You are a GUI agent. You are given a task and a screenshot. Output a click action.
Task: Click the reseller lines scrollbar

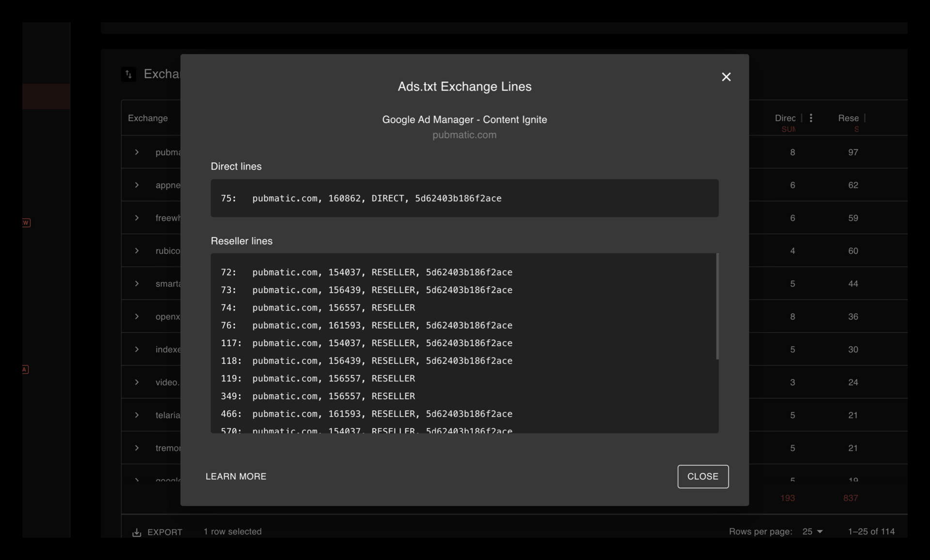coord(717,306)
